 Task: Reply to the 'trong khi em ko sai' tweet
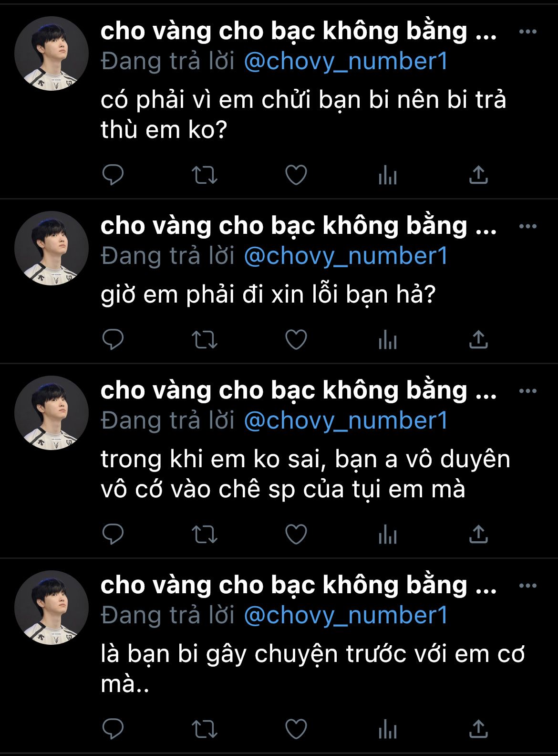coord(113,534)
